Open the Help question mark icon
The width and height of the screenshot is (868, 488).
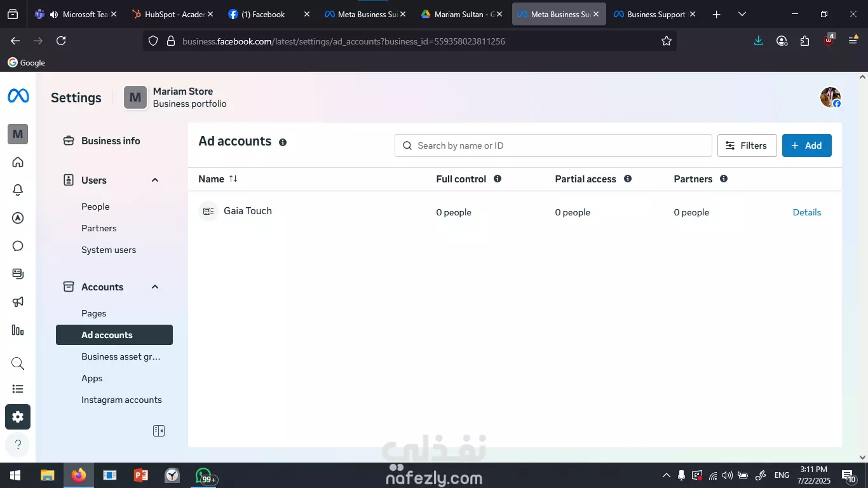(18, 445)
